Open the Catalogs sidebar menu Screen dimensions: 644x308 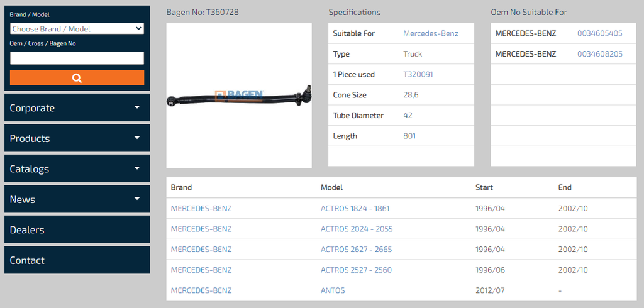pos(77,168)
